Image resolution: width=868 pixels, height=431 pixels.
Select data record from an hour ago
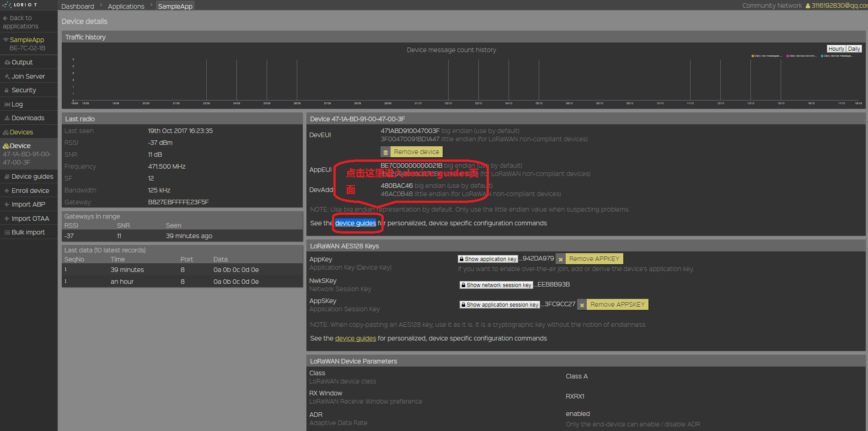click(182, 282)
